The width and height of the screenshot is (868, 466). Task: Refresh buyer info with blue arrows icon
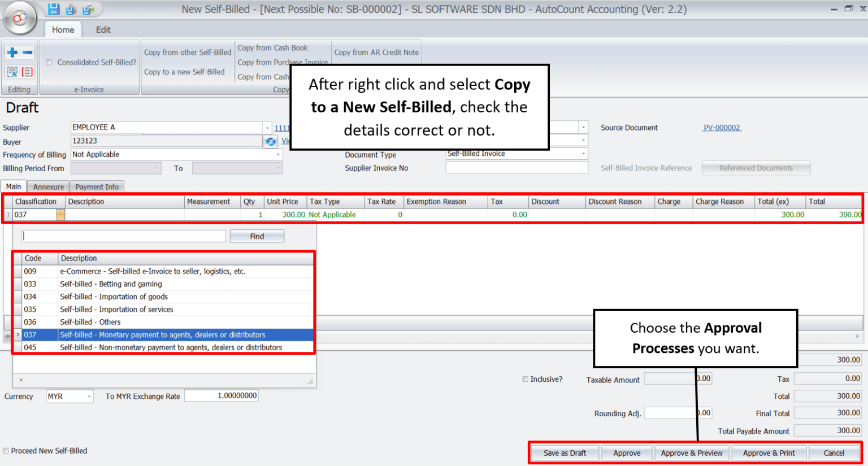point(271,141)
